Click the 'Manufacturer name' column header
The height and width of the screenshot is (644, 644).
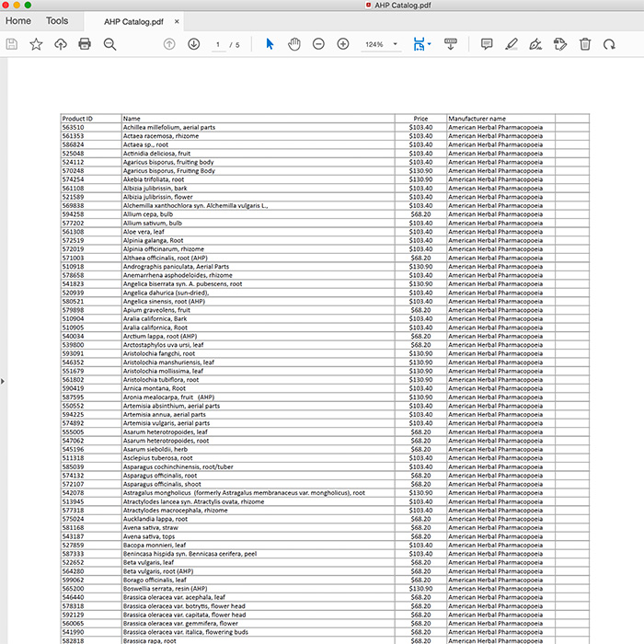(477, 119)
